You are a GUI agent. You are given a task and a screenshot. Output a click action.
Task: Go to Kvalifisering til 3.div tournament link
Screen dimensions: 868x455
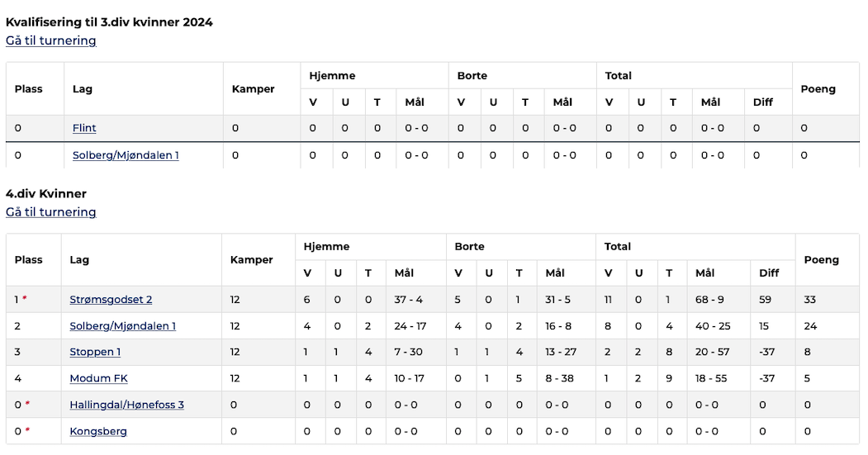point(51,40)
